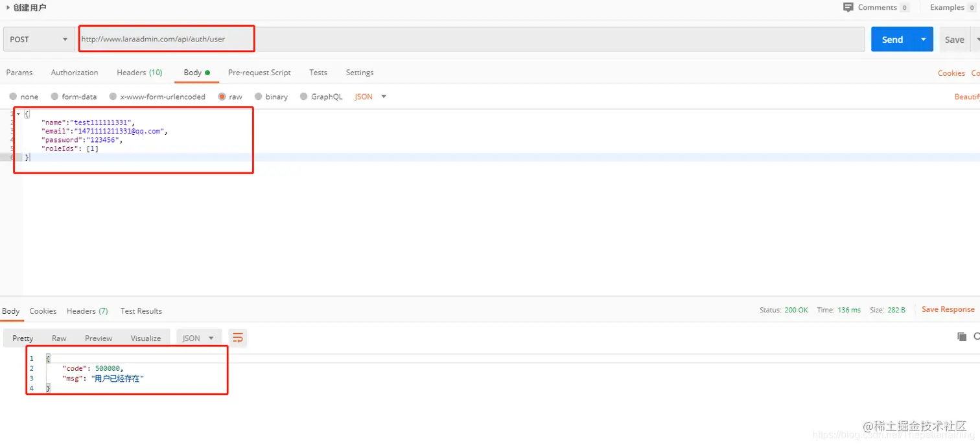Screen dimensions: 980x446
Task: Open the POST method dropdown
Action: tap(39, 40)
